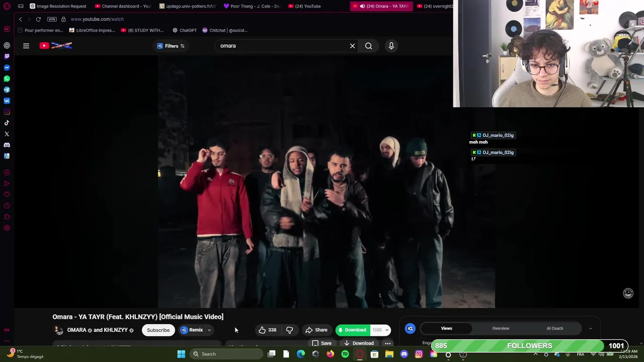644x362 pixels.
Task: Open Twitch in the Opera sidebar
Action: pos(7,56)
